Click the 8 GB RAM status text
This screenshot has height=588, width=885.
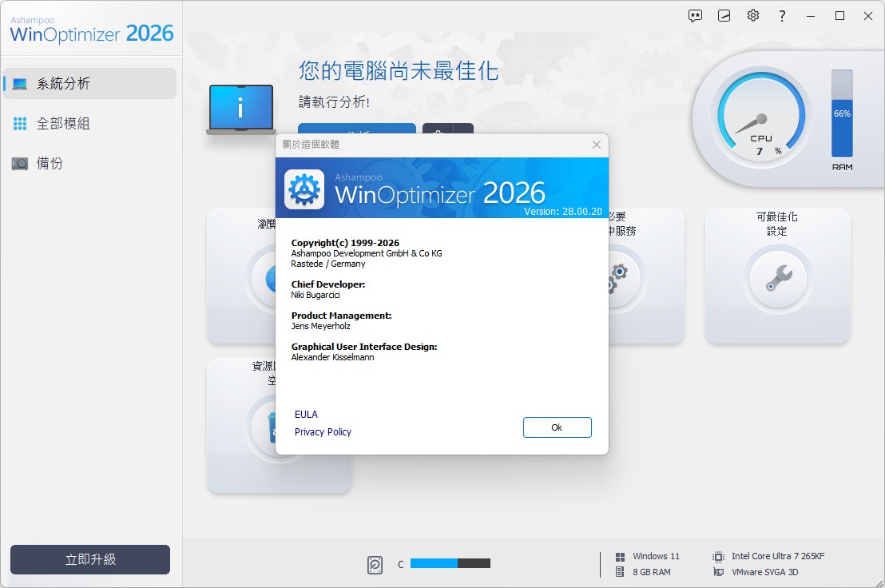pos(651,572)
